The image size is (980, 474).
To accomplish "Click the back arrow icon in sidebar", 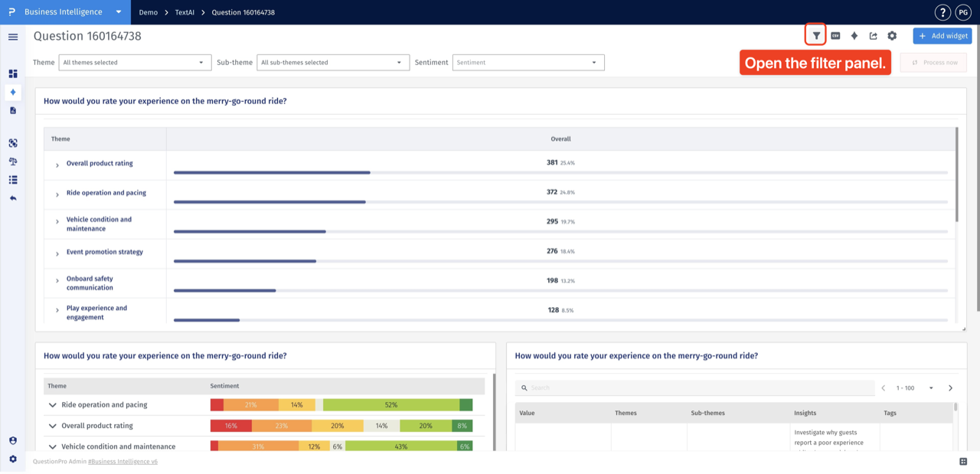I will (x=13, y=198).
